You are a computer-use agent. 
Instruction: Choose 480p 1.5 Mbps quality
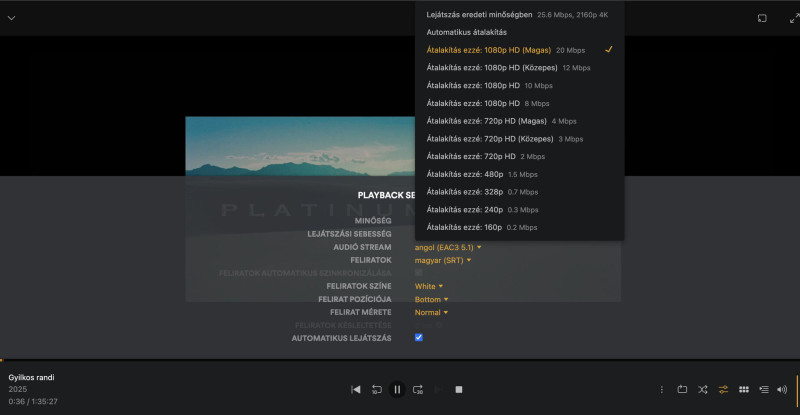point(519,174)
